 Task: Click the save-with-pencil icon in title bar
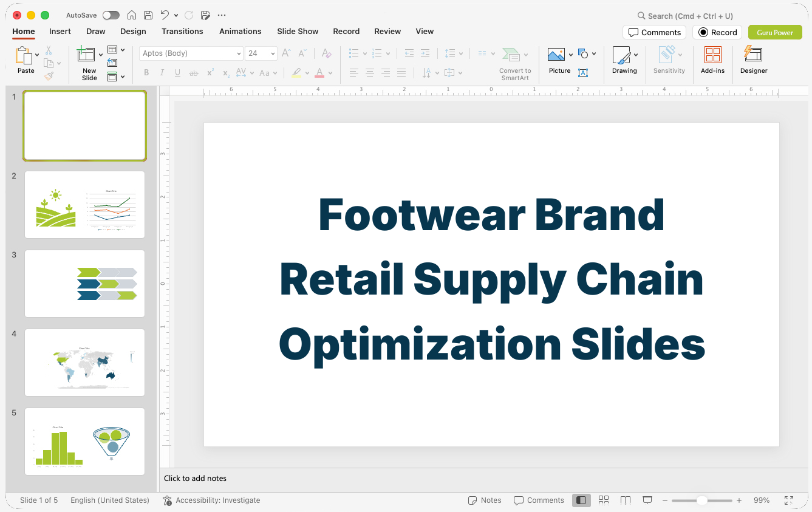[205, 15]
